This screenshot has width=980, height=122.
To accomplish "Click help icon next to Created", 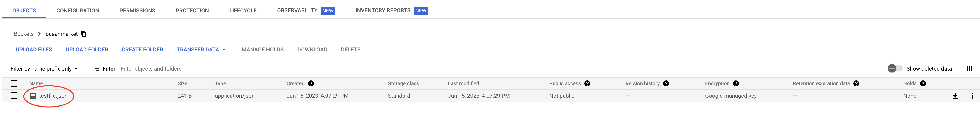I will click(311, 83).
